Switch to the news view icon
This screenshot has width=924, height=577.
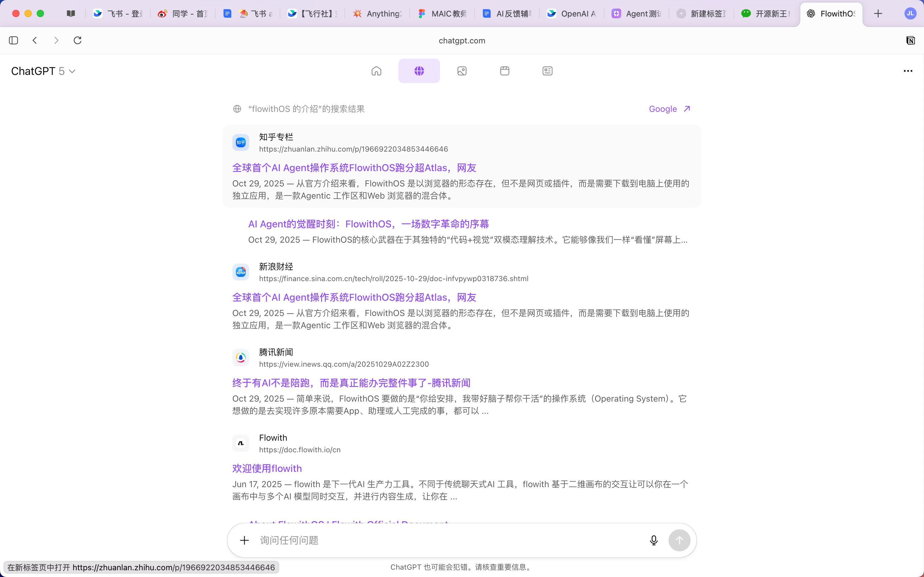click(x=547, y=71)
